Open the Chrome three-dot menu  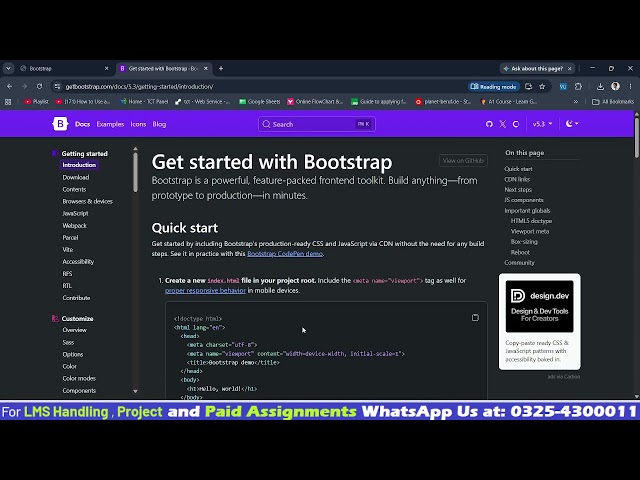(x=630, y=87)
